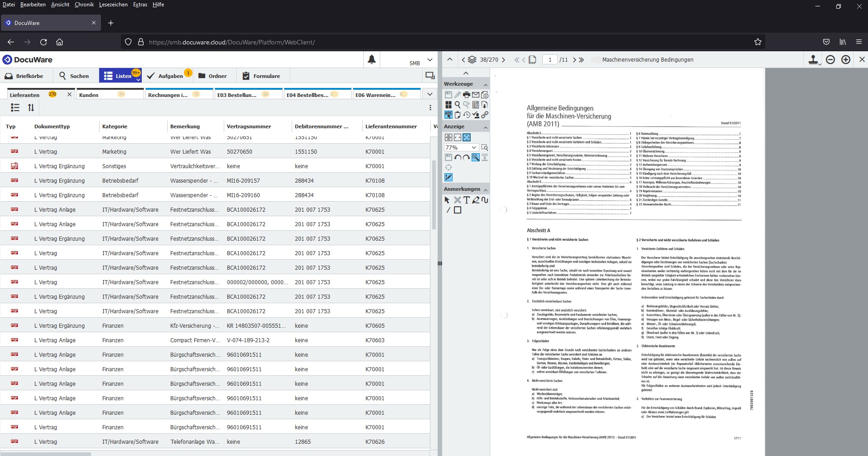This screenshot has width=868, height=456.
Task: Go to previous document in result list
Action: click(x=463, y=60)
